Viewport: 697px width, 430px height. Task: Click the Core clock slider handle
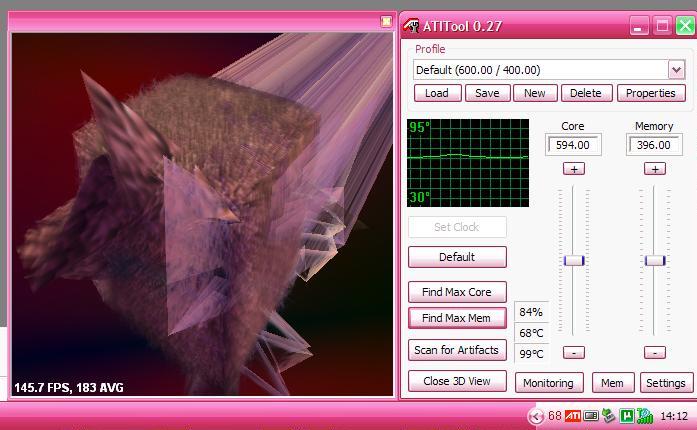[x=574, y=261]
